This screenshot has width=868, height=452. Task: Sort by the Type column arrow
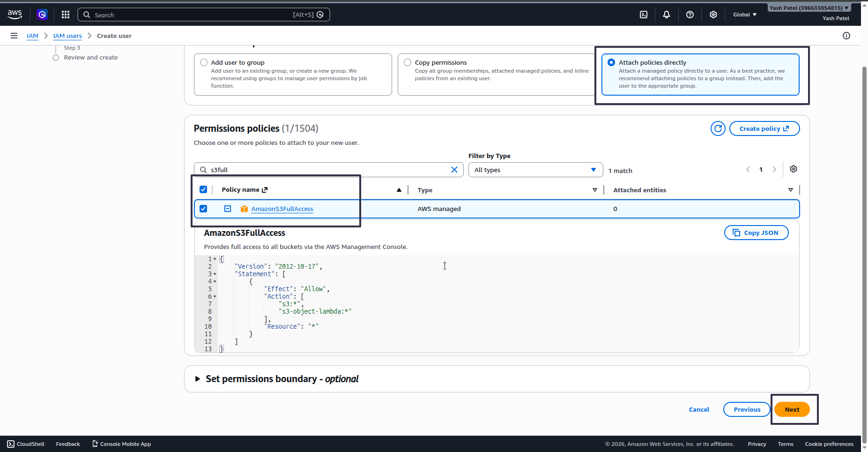(x=595, y=190)
